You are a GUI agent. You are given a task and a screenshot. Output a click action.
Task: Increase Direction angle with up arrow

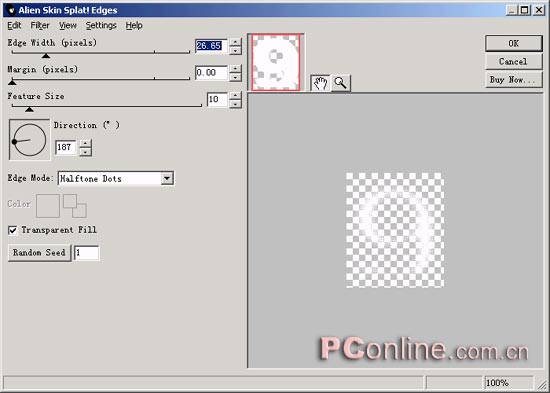click(86, 143)
